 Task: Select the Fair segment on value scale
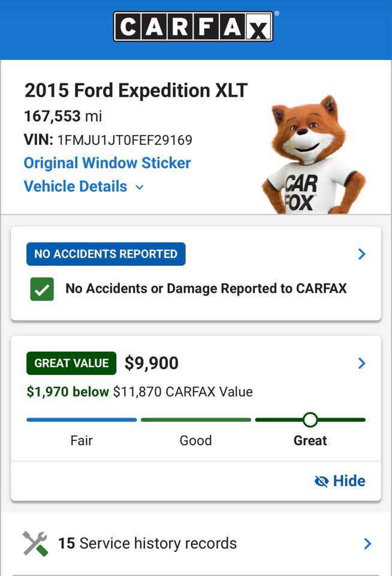[82, 420]
